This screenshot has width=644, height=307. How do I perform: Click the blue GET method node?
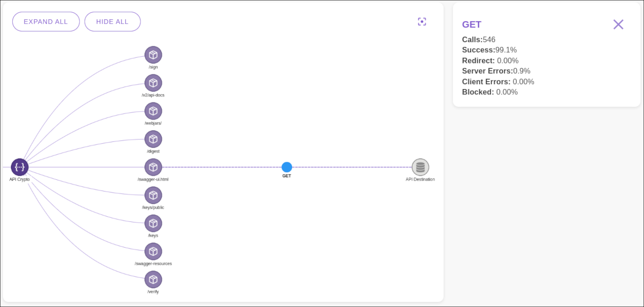click(x=287, y=167)
